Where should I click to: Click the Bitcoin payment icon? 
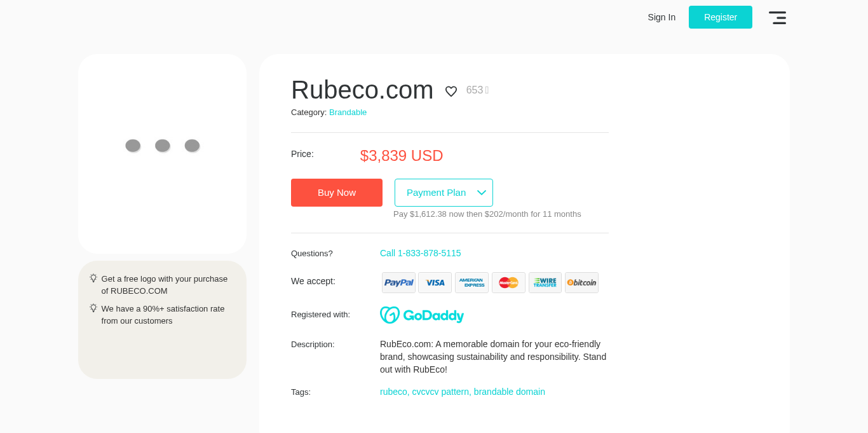click(x=581, y=283)
